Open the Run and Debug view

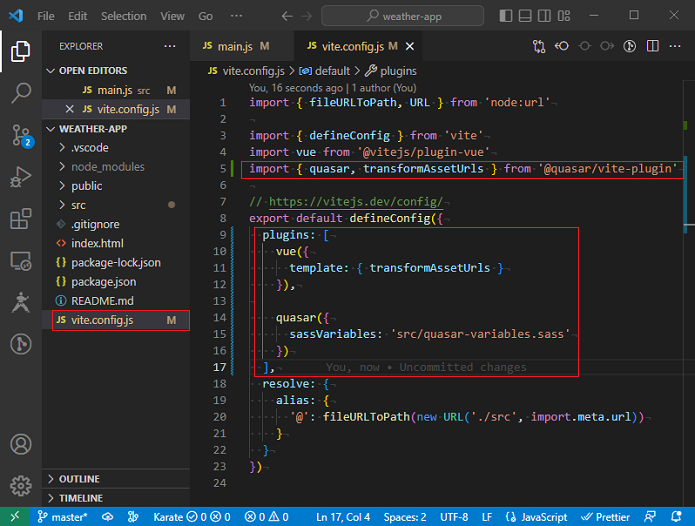click(20, 177)
